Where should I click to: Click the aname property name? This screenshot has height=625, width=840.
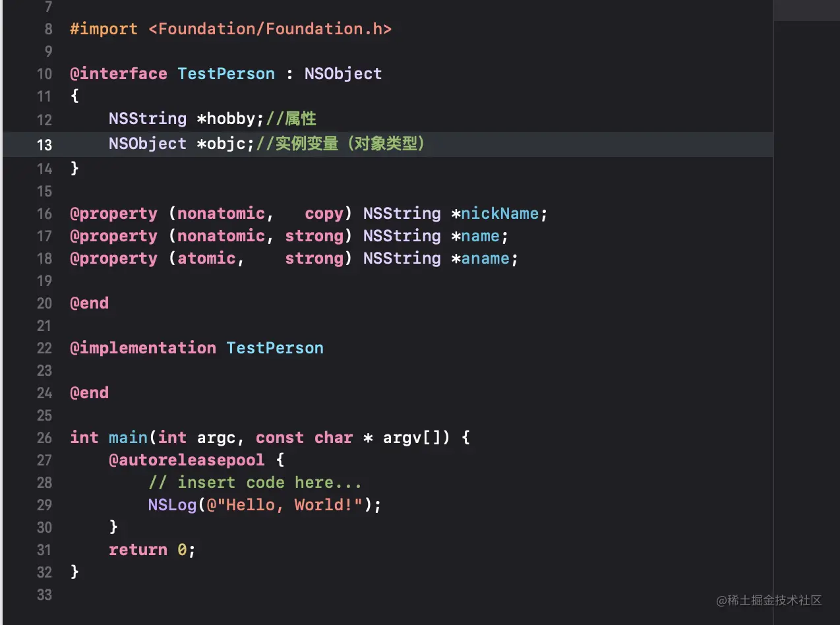(485, 258)
